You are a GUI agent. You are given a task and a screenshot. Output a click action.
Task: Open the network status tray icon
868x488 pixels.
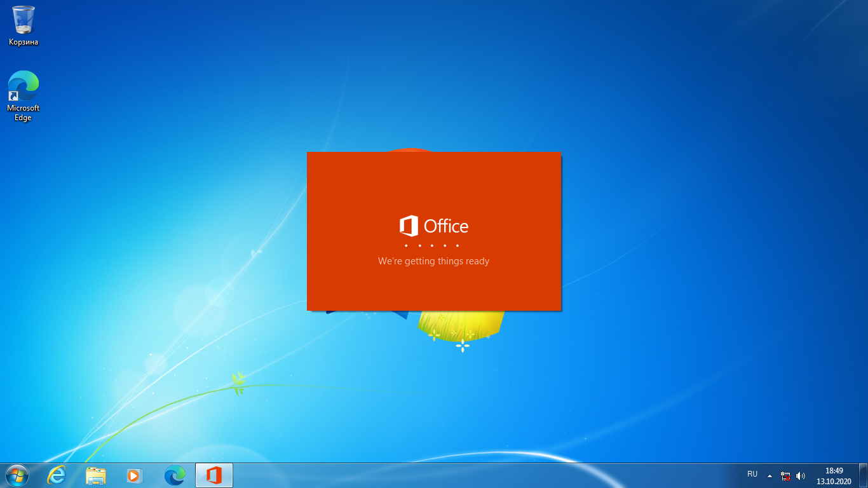786,475
